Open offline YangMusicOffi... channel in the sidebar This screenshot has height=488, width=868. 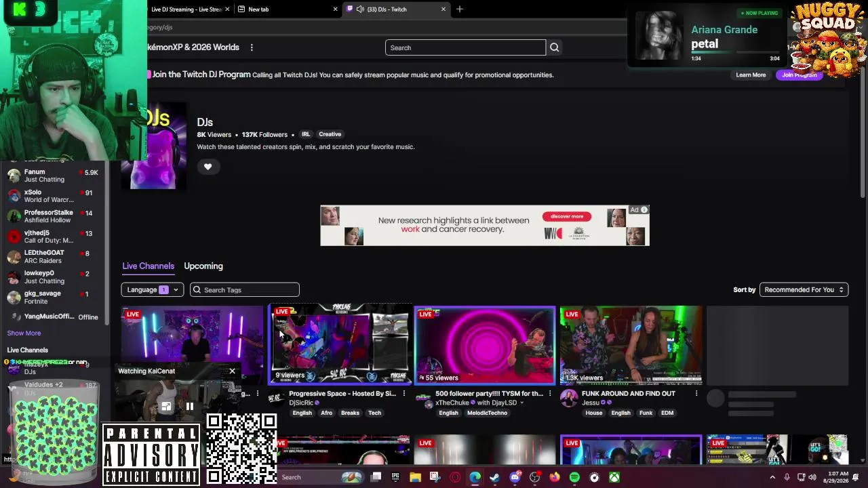(54, 317)
